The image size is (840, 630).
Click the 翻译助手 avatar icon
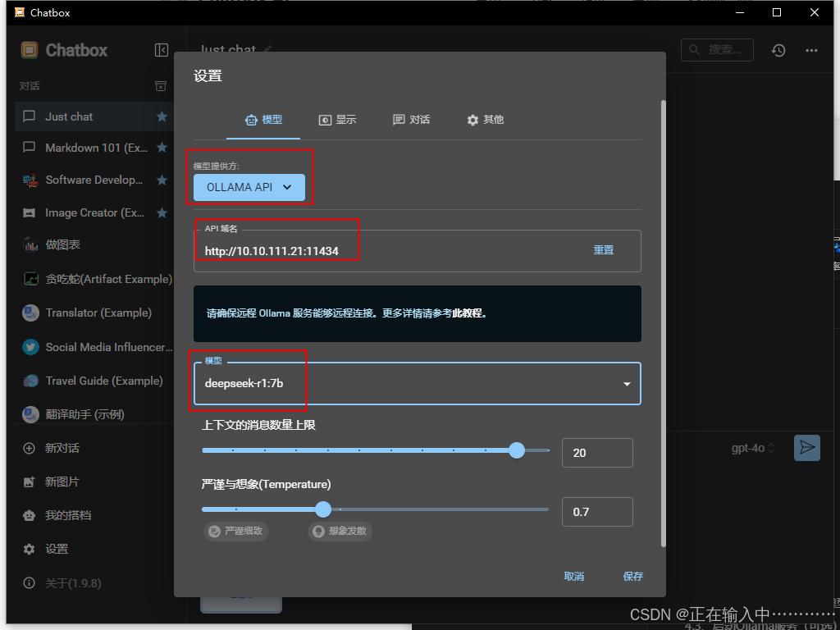tap(30, 414)
